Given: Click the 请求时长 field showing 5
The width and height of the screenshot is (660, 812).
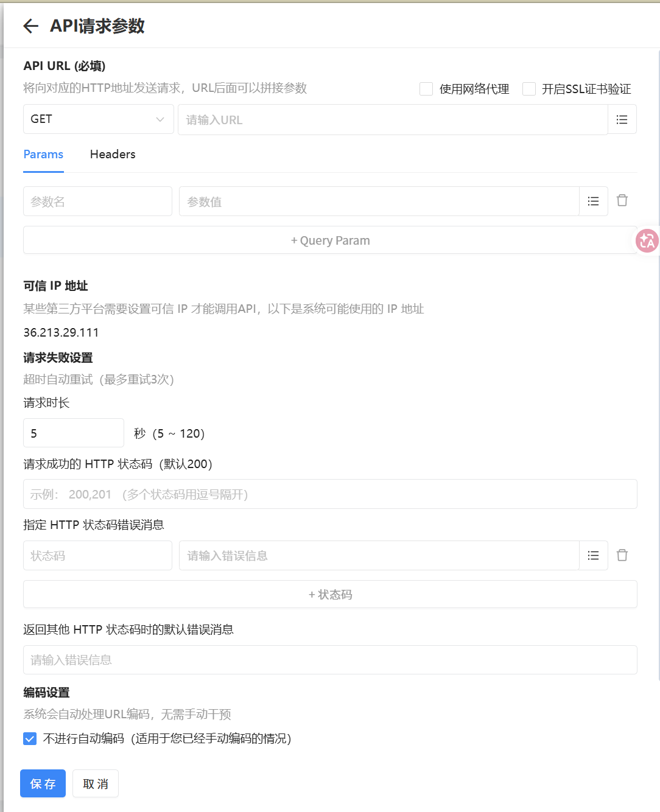Looking at the screenshot, I should pos(73,433).
